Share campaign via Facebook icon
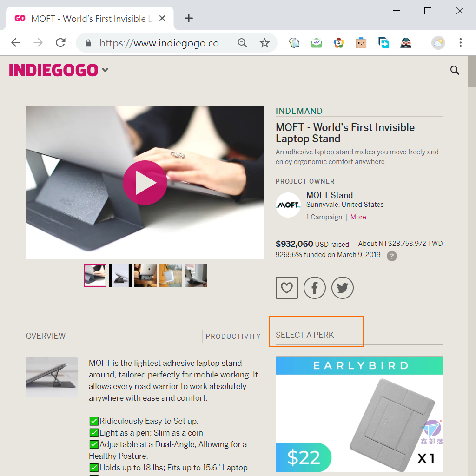This screenshot has width=476, height=476. [315, 287]
